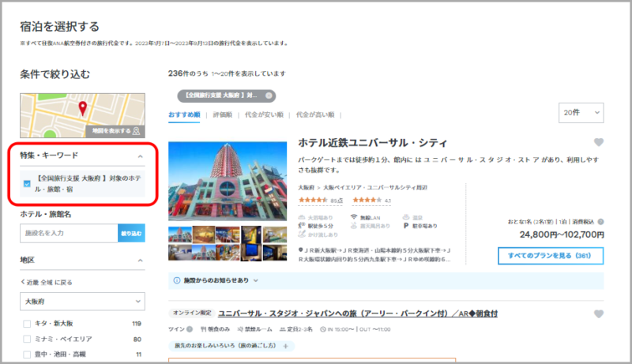Screen dimensions: 632x364
Task: Add ホテル近鉄ユニバーサル・シティ to favorites heart
Action: pyautogui.click(x=599, y=142)
